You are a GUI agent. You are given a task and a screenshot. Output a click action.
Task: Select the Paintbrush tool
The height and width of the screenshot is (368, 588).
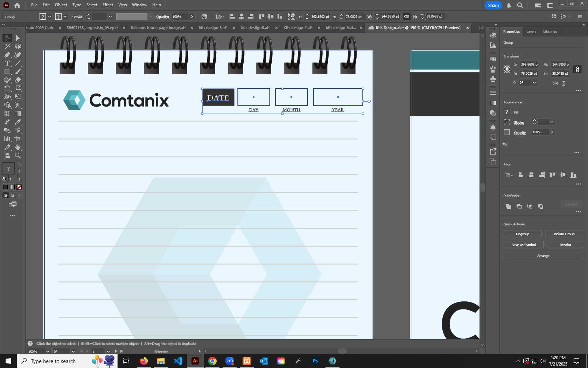pyautogui.click(x=18, y=71)
